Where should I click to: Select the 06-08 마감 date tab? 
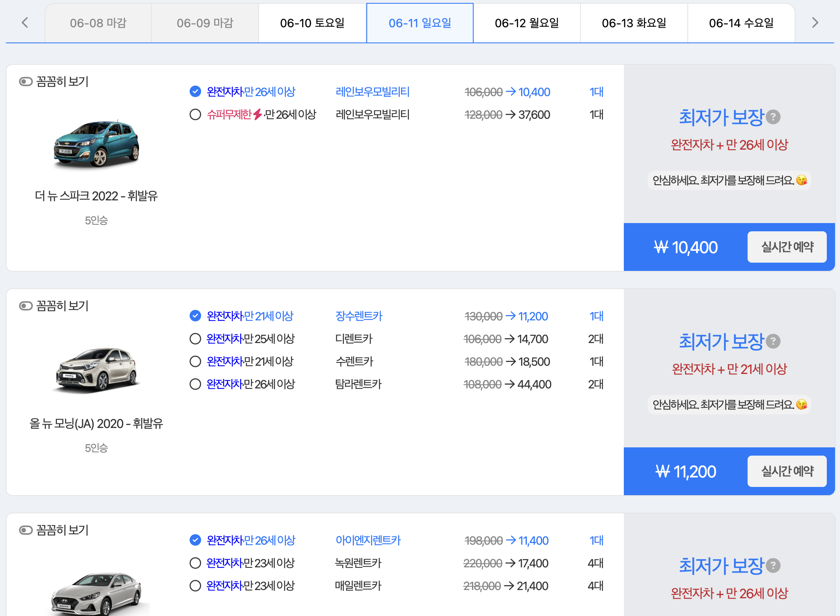click(x=98, y=23)
